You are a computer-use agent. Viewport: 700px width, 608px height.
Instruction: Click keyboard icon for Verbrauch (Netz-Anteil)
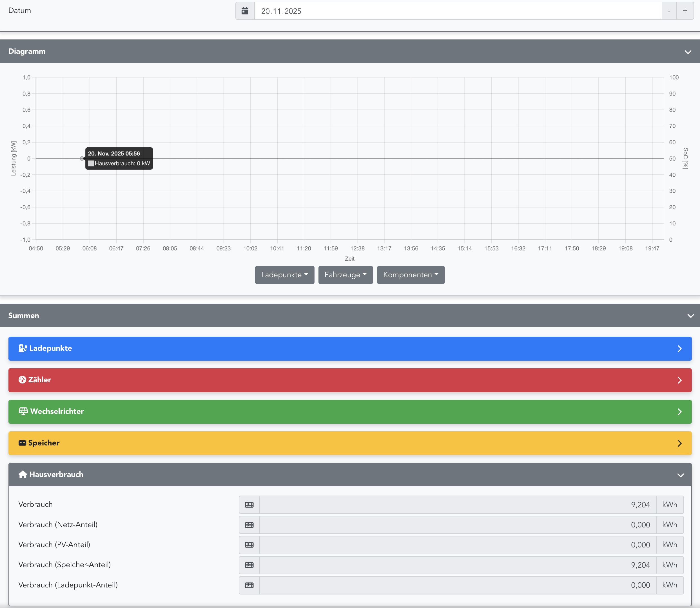[x=249, y=525]
